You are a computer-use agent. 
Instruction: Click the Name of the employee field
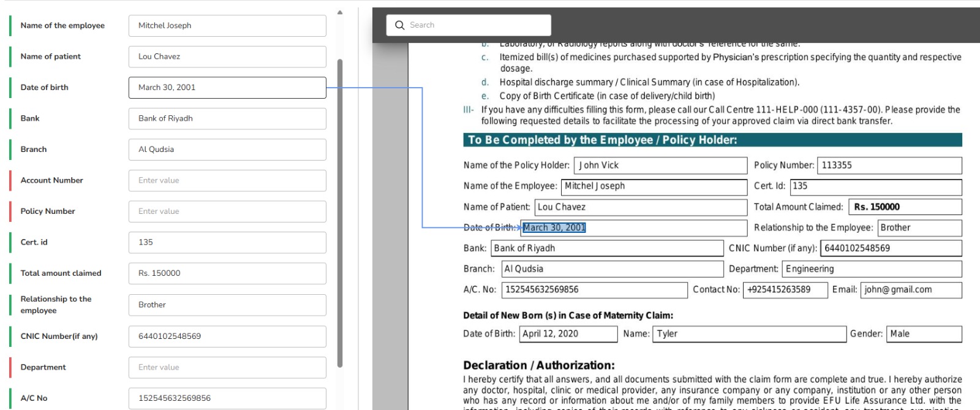coord(227,26)
